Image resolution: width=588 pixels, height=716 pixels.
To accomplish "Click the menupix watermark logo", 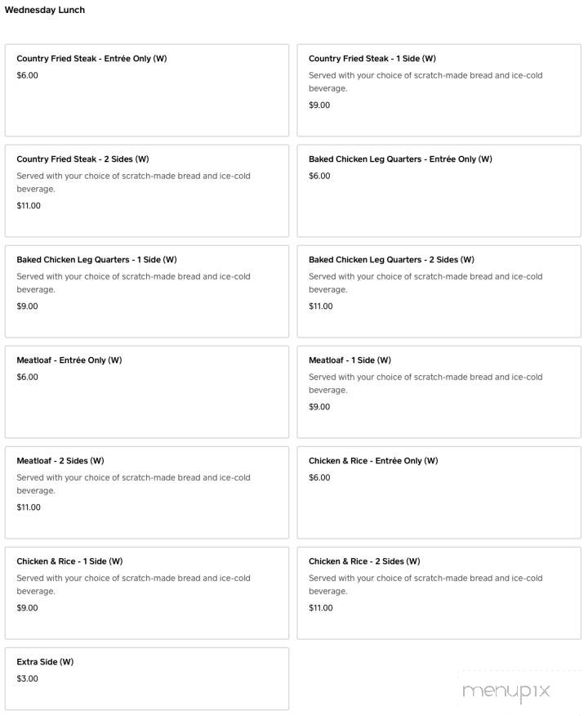I will pyautogui.click(x=506, y=691).
